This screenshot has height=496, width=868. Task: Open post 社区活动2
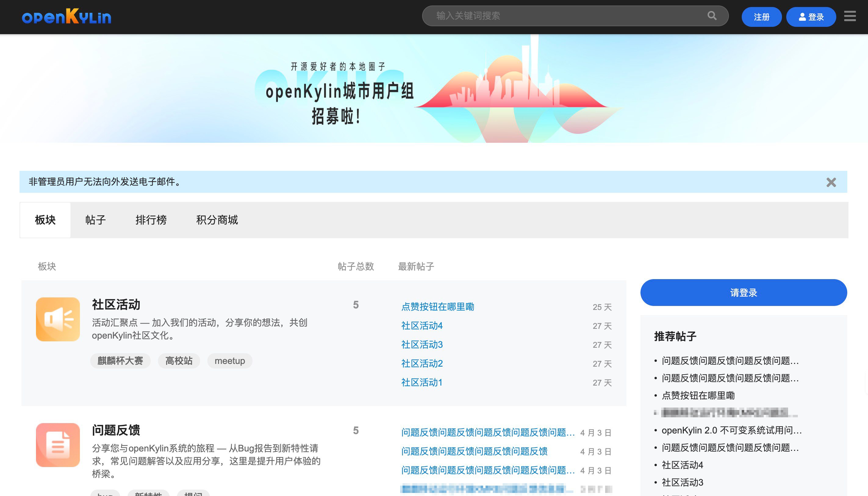click(422, 364)
